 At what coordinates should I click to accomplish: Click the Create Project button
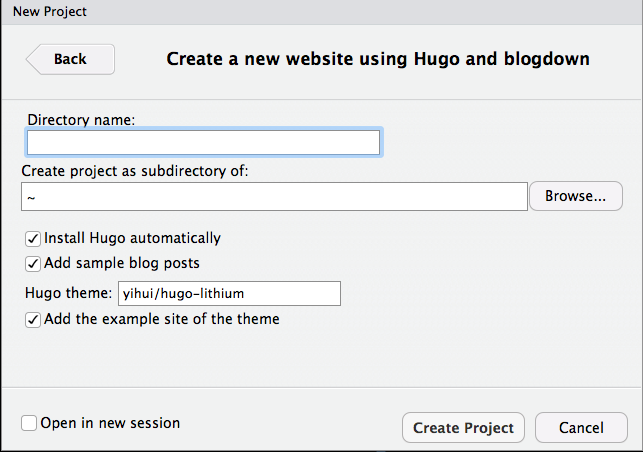tap(463, 427)
